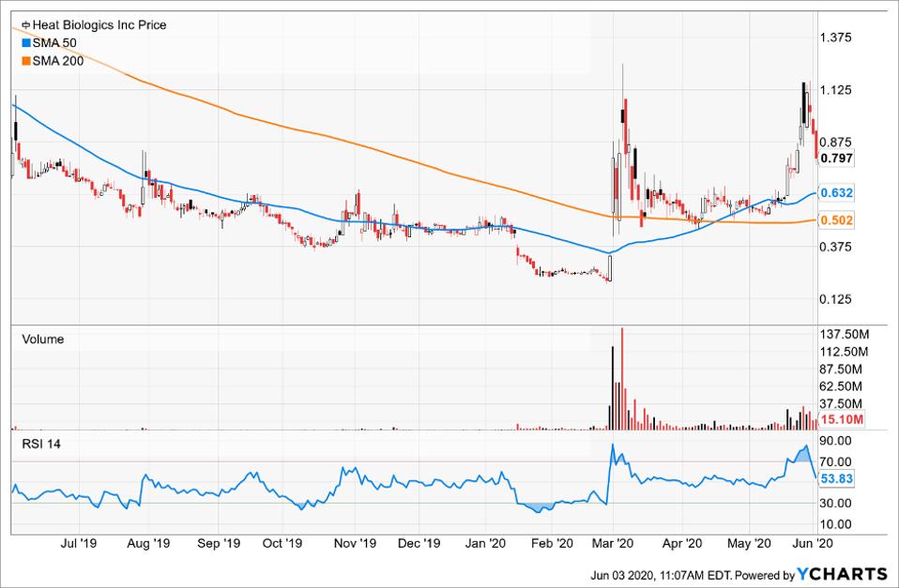Click the Sep '19 date axis label
Viewport: 899px width, 588px height.
pyautogui.click(x=219, y=543)
